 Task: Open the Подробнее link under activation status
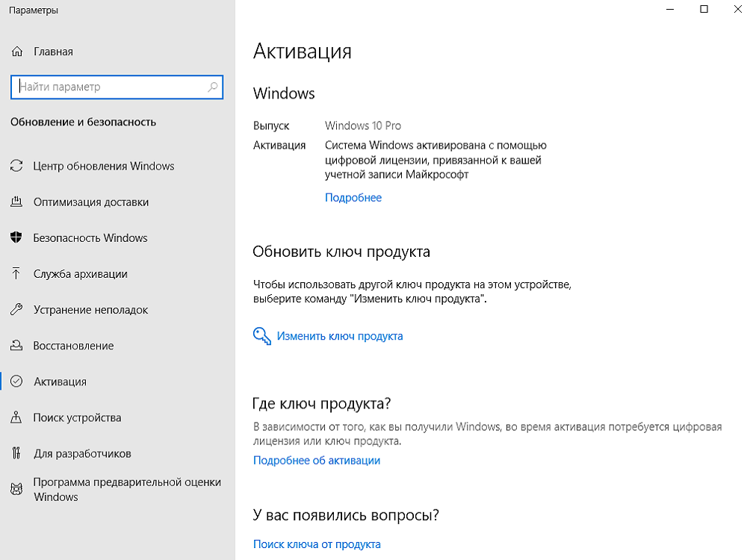(x=353, y=198)
